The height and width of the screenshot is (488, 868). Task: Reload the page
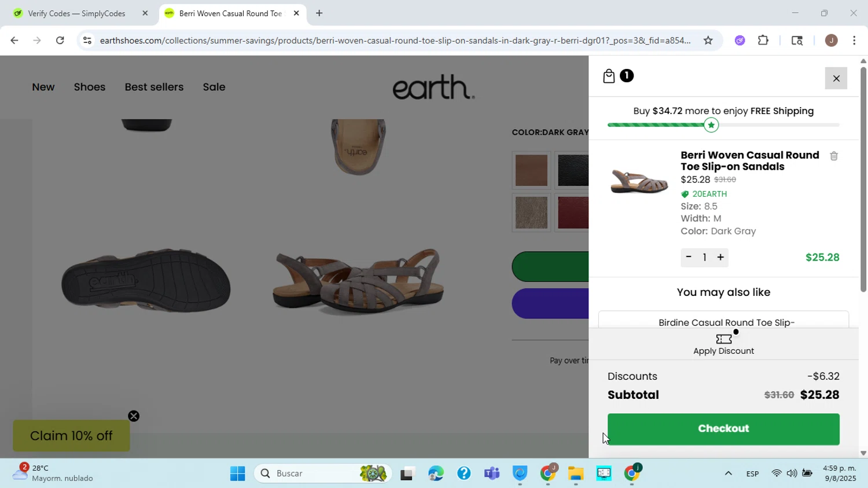pos(60,41)
